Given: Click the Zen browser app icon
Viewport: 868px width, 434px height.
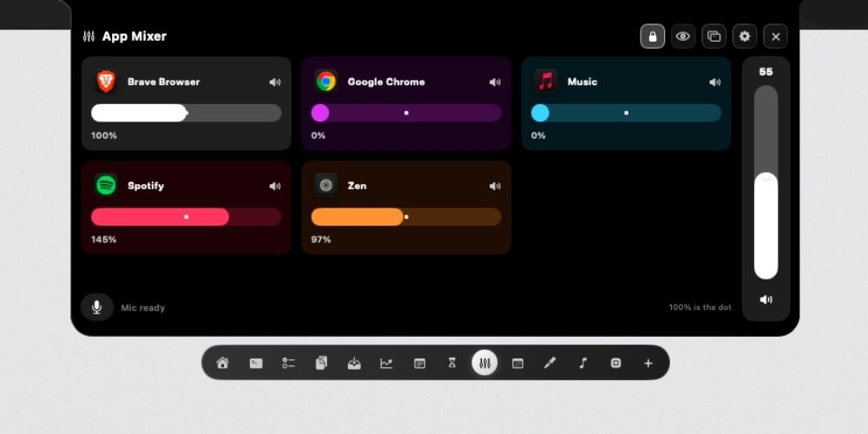Looking at the screenshot, I should [x=326, y=186].
